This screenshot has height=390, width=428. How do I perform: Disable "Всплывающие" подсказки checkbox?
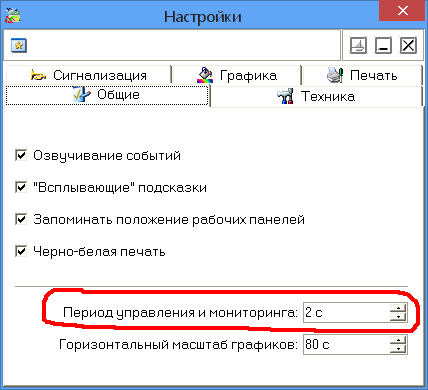pyautogui.click(x=21, y=187)
